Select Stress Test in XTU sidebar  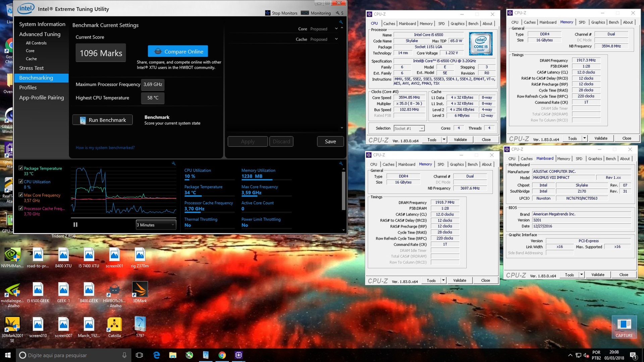[x=31, y=68]
